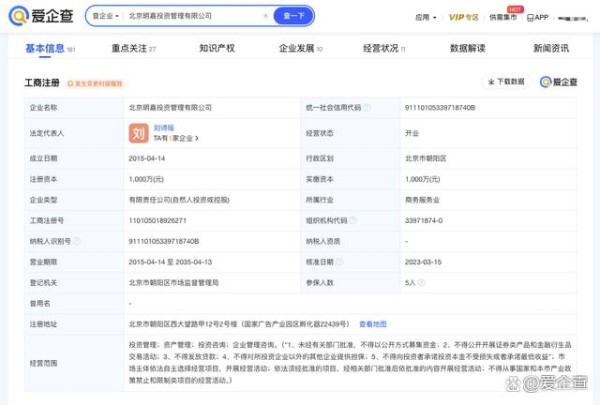Click the orange change-reminder link beside 工商注册
Viewport: 600px width, 405px height.
[x=95, y=83]
